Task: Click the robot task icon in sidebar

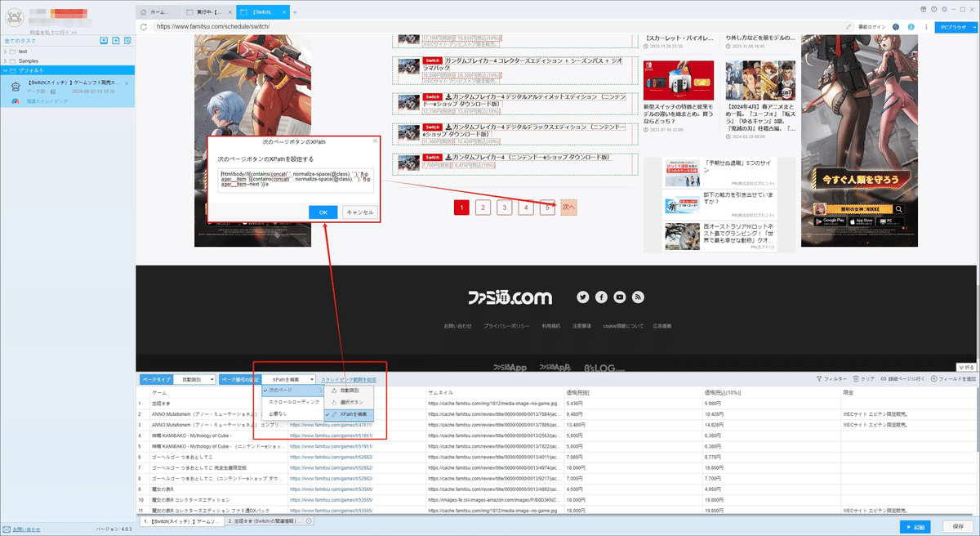Action: (14, 86)
